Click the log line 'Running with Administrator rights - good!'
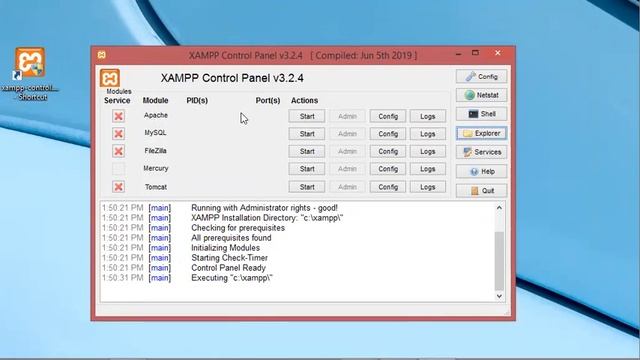 coord(264,208)
